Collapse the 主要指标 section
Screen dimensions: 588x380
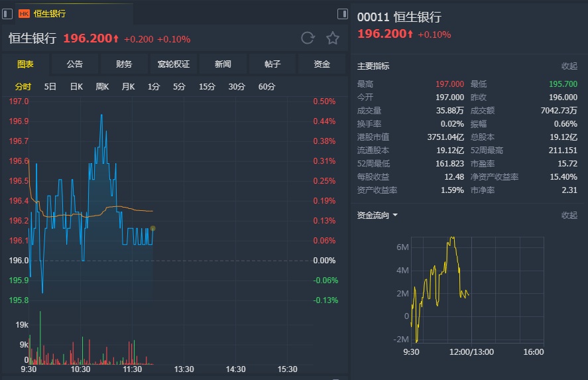(x=569, y=66)
